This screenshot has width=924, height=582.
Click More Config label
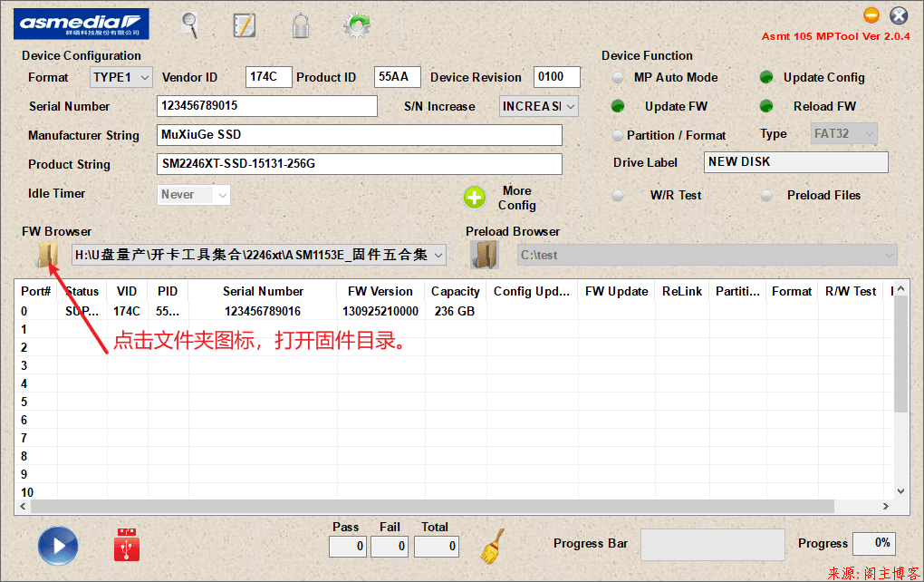click(x=516, y=199)
